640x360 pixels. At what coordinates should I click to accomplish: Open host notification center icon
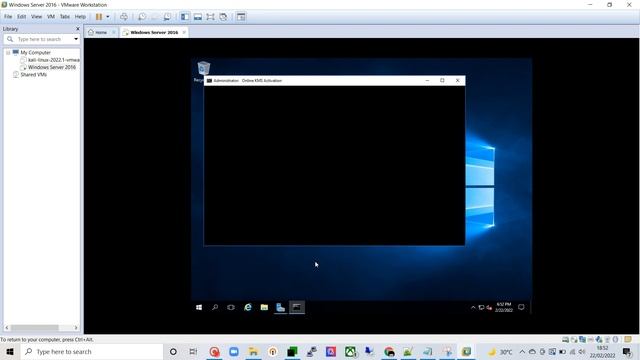coord(627,351)
